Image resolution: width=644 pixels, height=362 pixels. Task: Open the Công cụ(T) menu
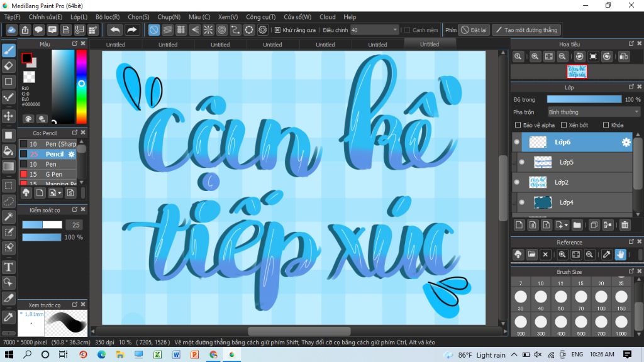pos(261,17)
